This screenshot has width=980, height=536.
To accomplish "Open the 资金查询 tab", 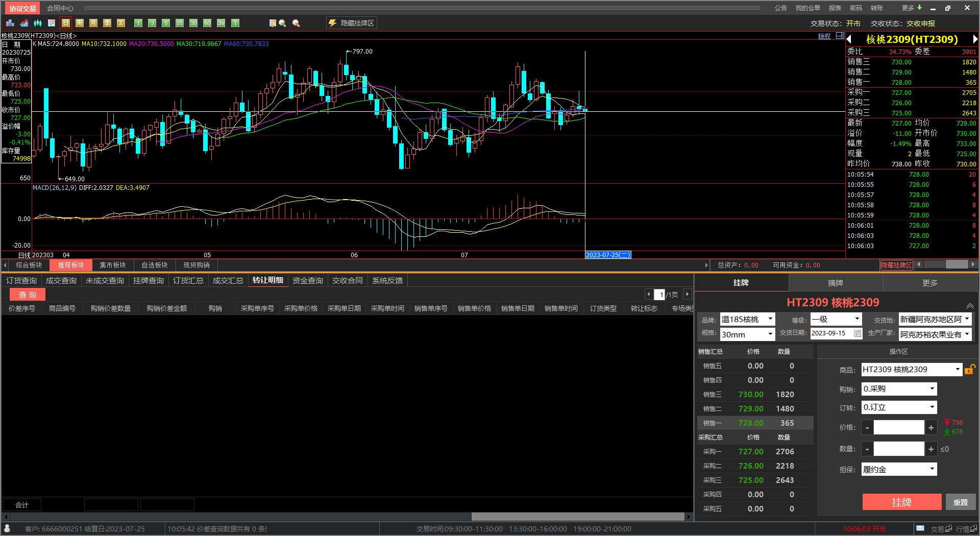I will tap(308, 280).
